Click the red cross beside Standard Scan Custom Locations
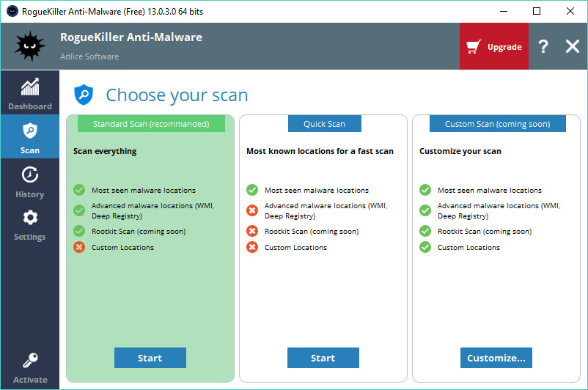Screen dimensions: 588x390 [79, 247]
